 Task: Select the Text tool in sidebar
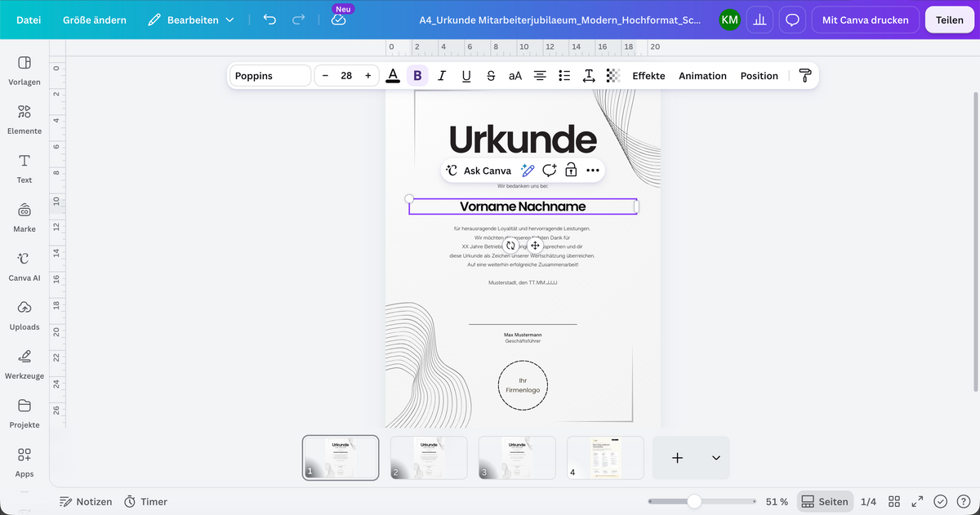[x=24, y=168]
